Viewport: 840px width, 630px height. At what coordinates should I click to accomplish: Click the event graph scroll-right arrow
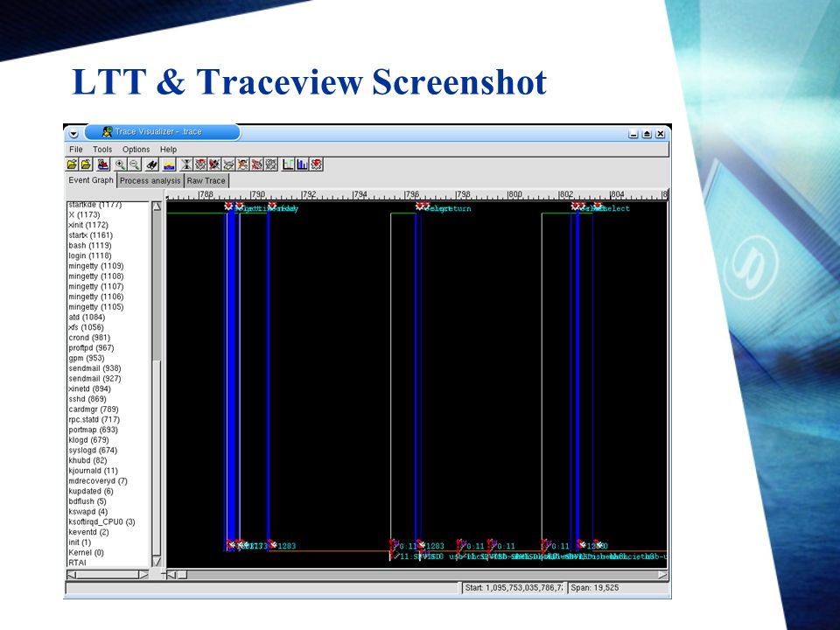point(662,575)
